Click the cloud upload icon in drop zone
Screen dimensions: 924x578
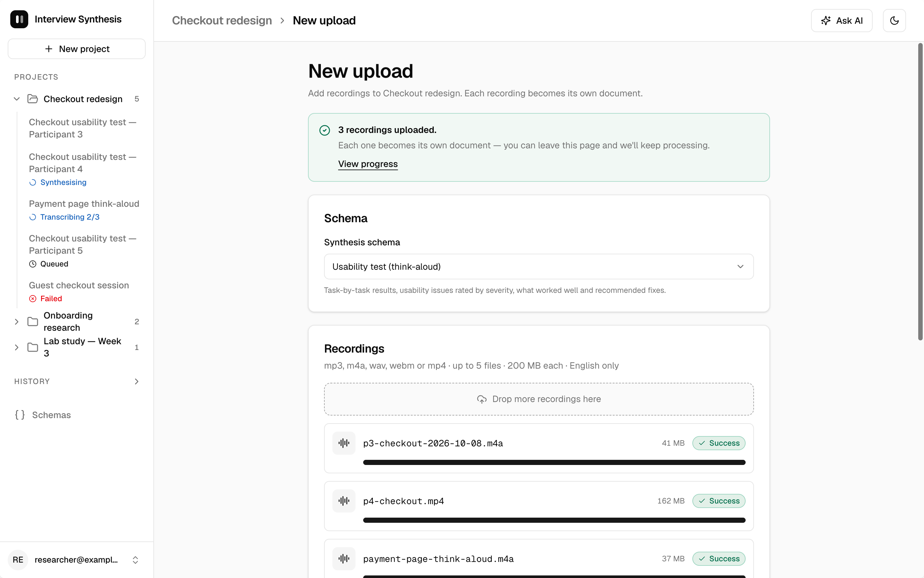tap(482, 399)
